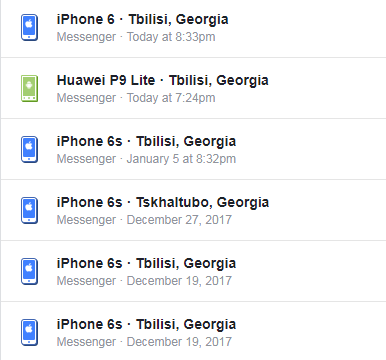Click Messenger label under iPhone 6 entry

click(x=86, y=37)
